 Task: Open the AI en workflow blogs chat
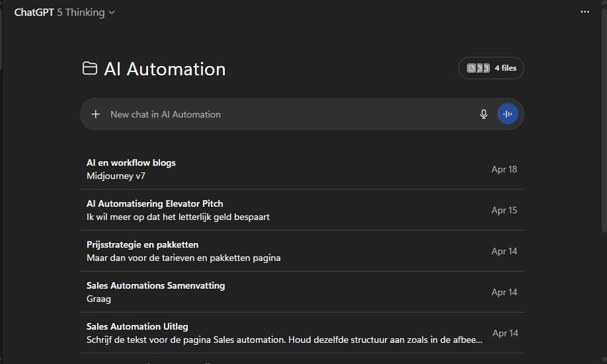131,163
